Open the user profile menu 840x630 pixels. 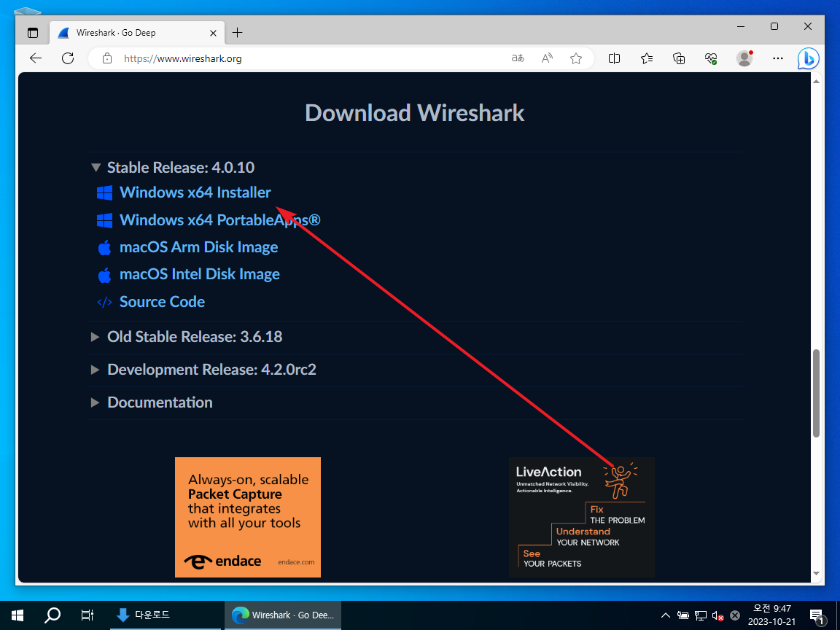click(x=744, y=58)
